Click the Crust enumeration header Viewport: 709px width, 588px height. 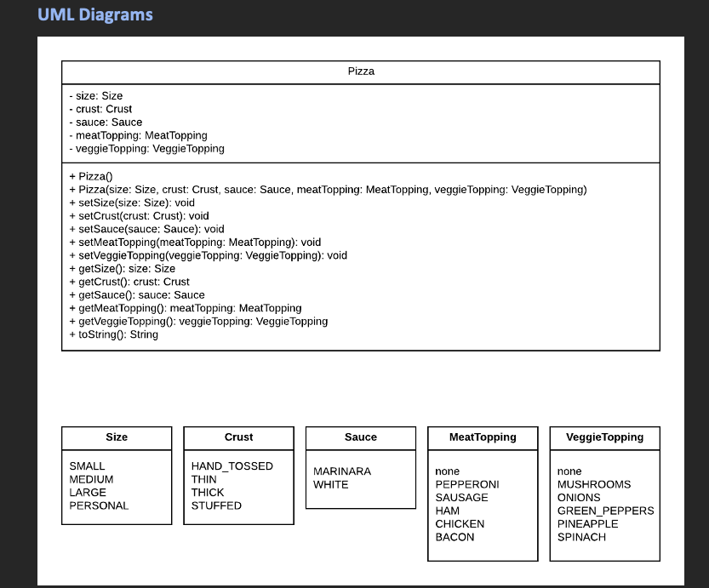tap(238, 437)
